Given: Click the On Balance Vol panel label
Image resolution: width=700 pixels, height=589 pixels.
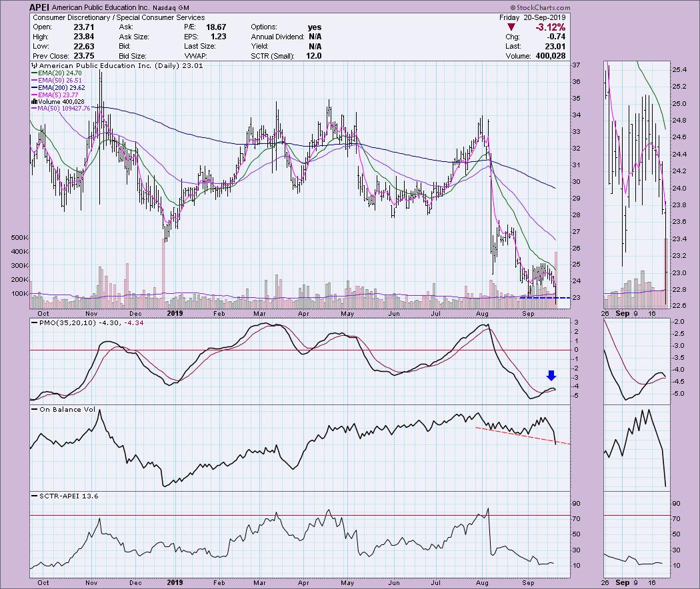Looking at the screenshot, I should (67, 409).
